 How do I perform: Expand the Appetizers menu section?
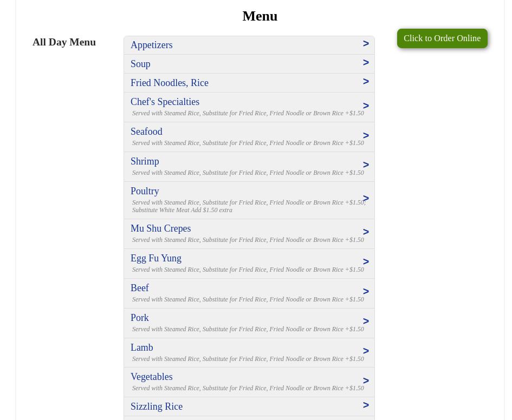click(152, 45)
